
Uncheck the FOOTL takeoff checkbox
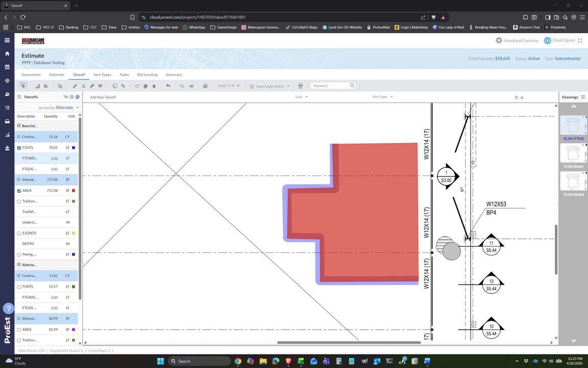19,148
